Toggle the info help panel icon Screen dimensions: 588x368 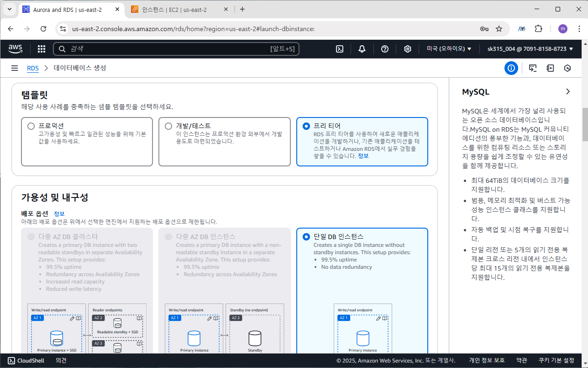tap(511, 68)
